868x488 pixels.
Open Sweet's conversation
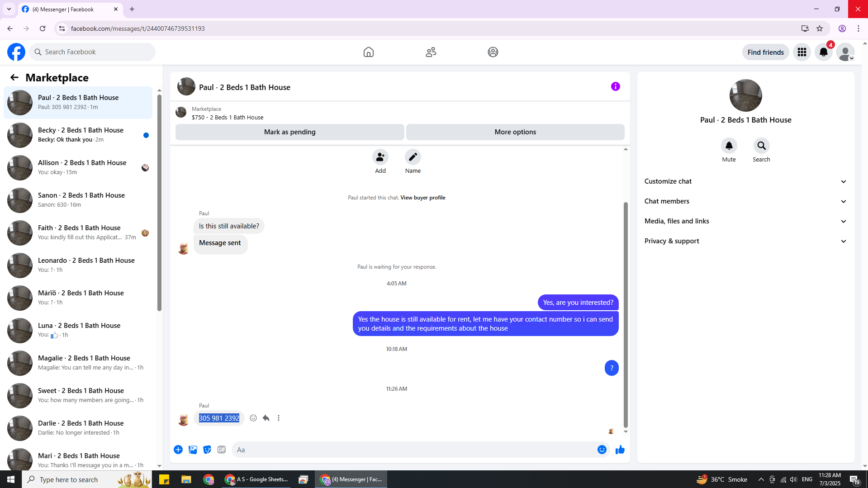[x=78, y=395]
